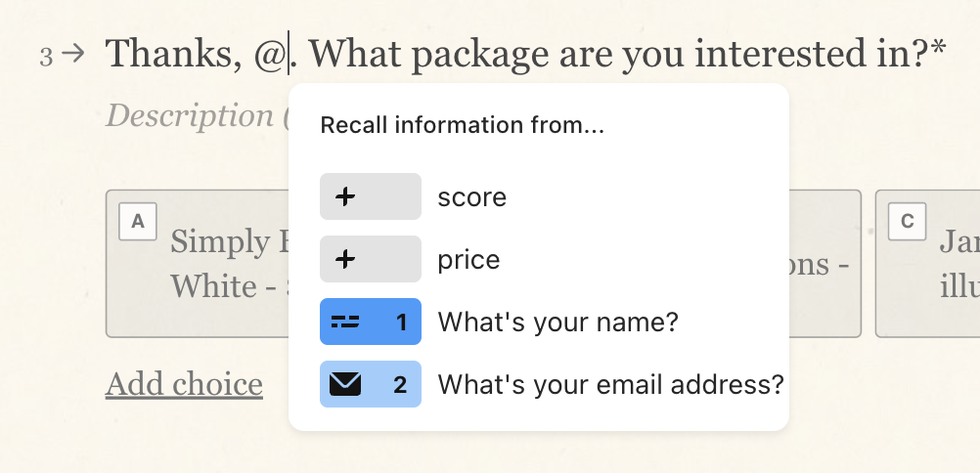Screen dimensions: 980x473
Task: Click the plus icon next to price
Action: (x=345, y=259)
